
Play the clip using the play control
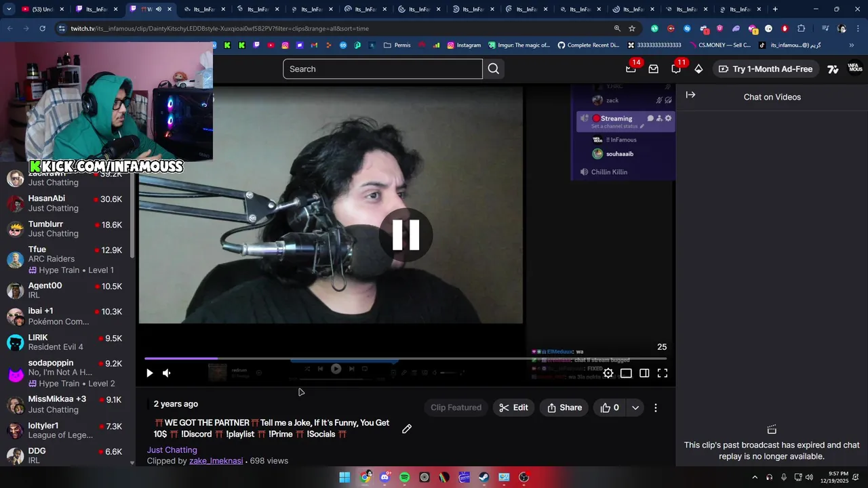150,373
